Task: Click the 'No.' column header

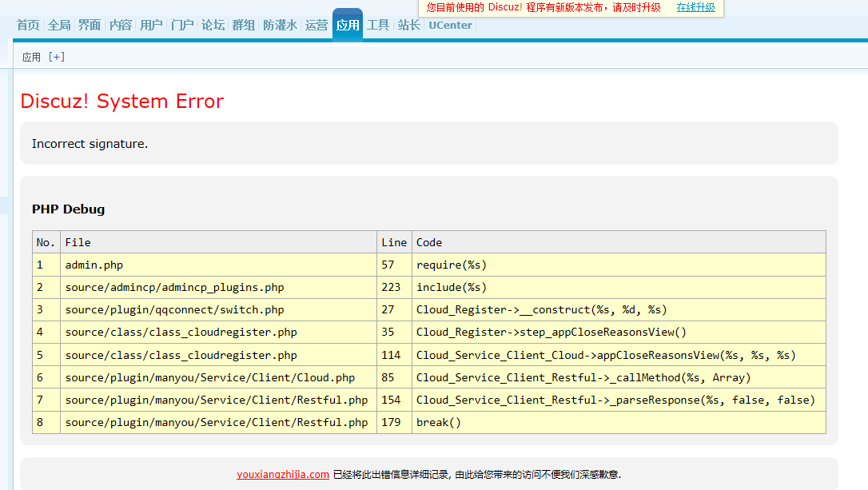Action: [46, 242]
